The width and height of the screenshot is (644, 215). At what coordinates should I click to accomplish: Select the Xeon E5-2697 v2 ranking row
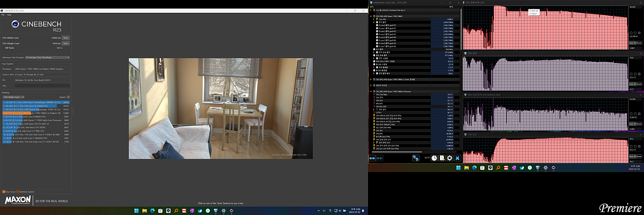[36, 124]
